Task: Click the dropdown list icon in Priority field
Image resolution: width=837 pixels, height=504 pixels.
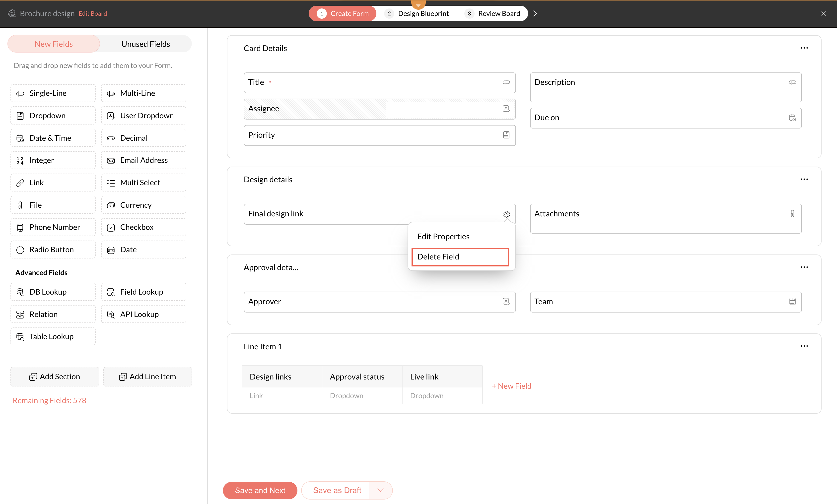Action: pyautogui.click(x=506, y=135)
